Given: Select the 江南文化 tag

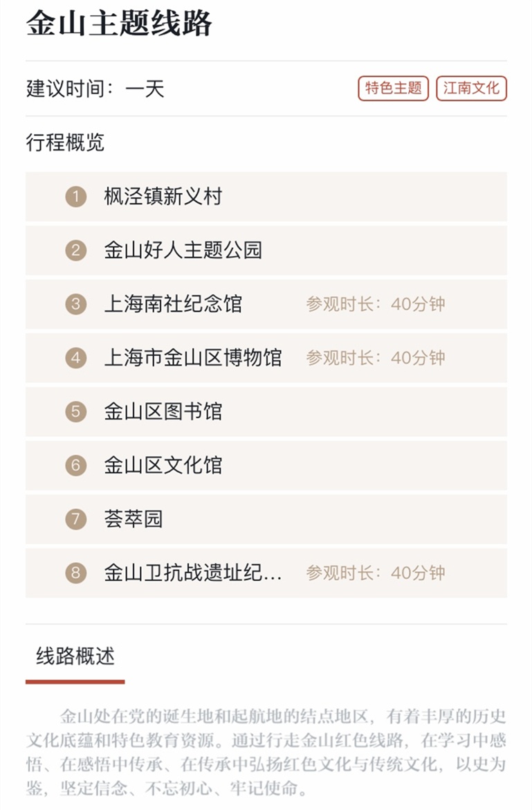Looking at the screenshot, I should click(472, 89).
